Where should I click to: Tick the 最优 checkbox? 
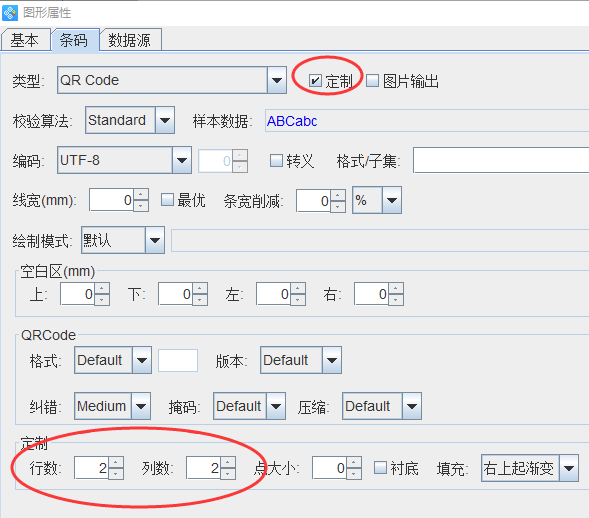click(x=167, y=200)
